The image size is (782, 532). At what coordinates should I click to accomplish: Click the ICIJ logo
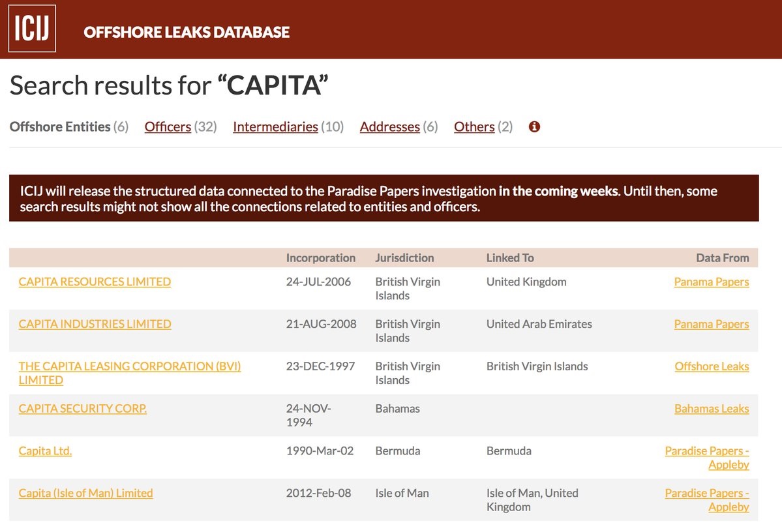click(32, 29)
